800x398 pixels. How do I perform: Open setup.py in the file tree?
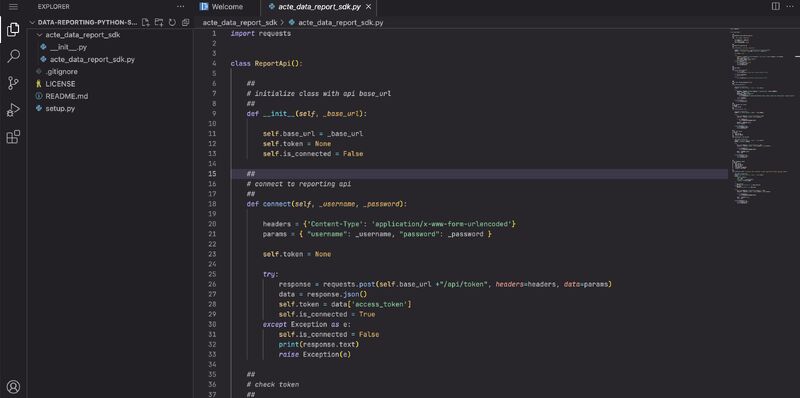[x=60, y=108]
